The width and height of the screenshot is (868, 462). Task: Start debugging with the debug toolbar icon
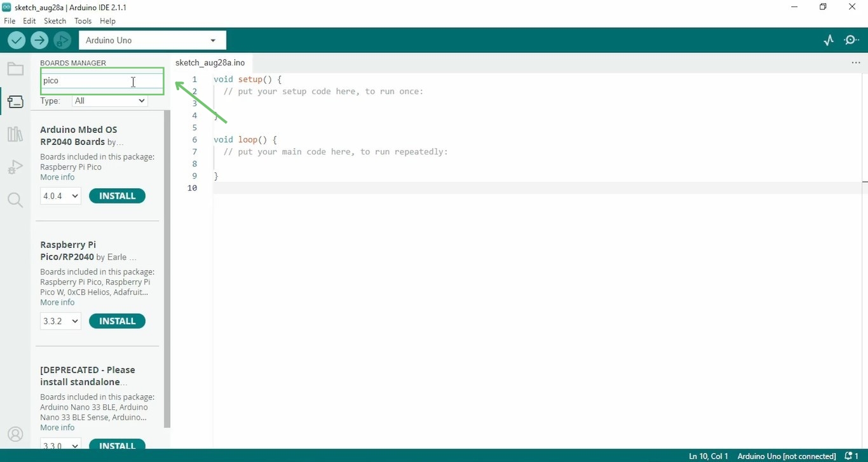(x=62, y=40)
